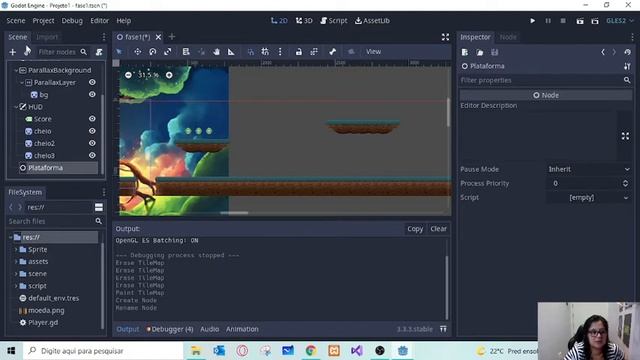Attach script icon in Scene dock
The width and height of the screenshot is (640, 360).
coord(99,52)
